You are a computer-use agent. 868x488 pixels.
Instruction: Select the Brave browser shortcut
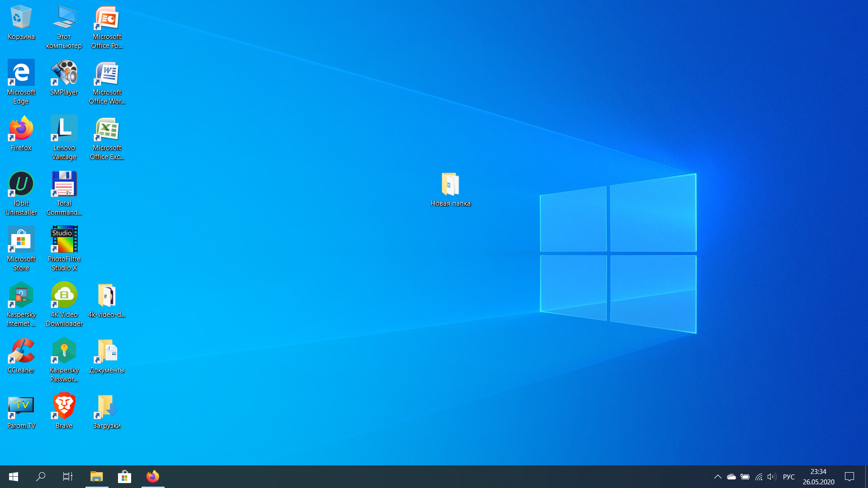(x=64, y=412)
